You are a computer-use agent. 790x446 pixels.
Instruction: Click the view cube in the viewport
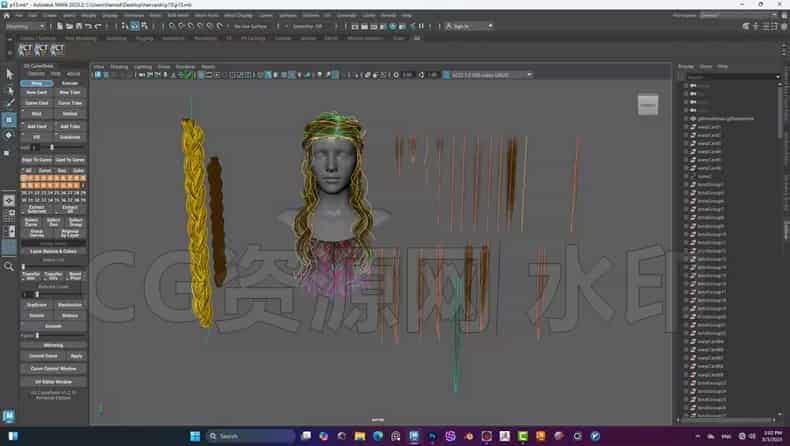pyautogui.click(x=647, y=105)
